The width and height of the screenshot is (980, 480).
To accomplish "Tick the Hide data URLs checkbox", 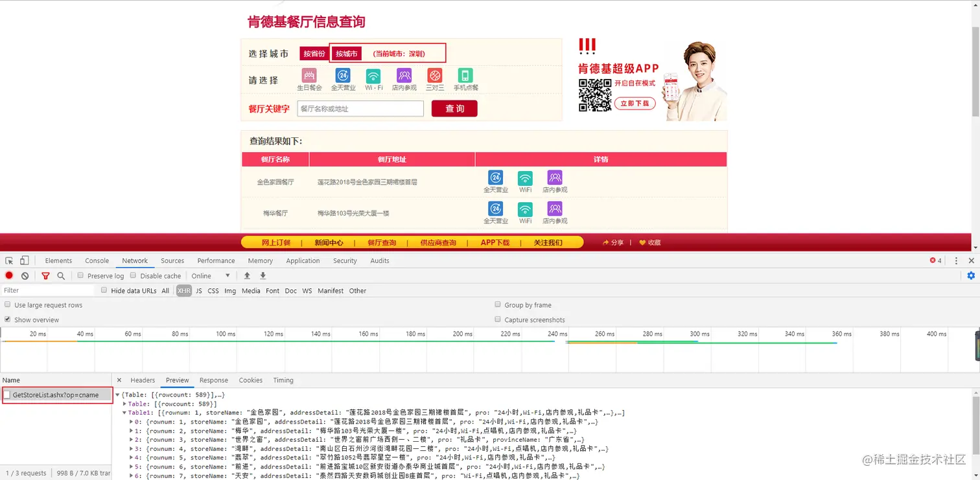I will [x=104, y=290].
